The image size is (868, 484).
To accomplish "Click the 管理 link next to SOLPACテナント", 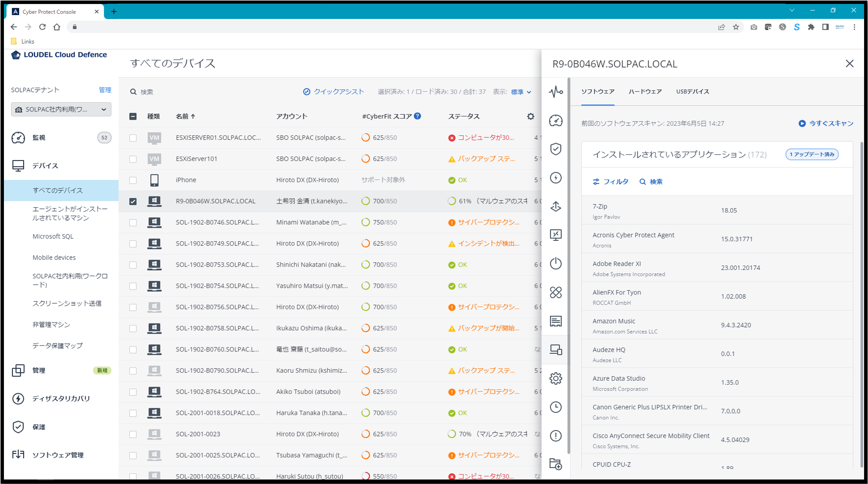I will pyautogui.click(x=105, y=90).
